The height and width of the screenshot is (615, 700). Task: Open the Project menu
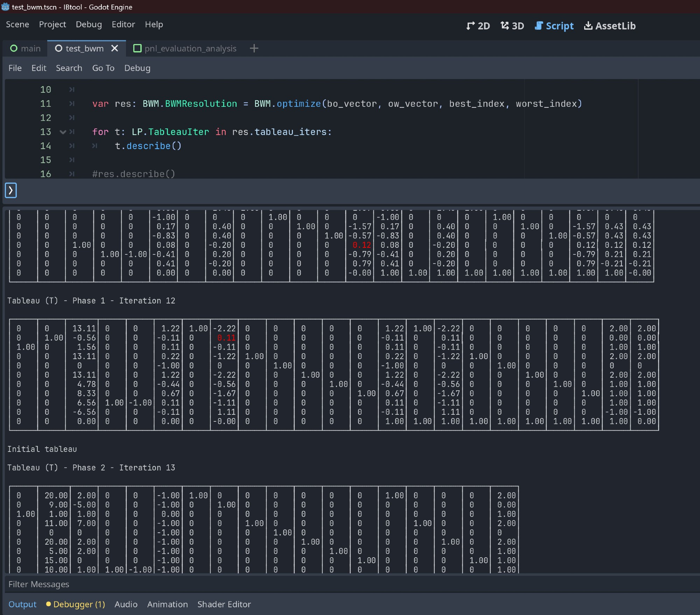tap(52, 25)
